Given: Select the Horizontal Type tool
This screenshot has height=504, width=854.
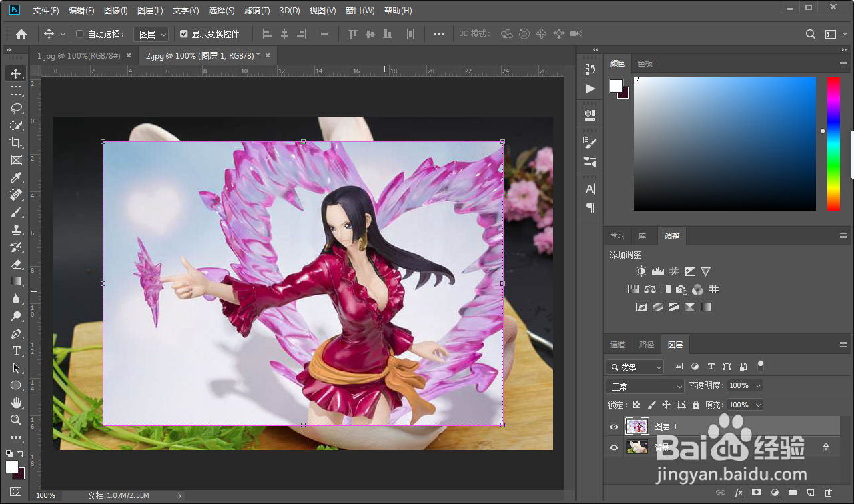Looking at the screenshot, I should pos(16,351).
